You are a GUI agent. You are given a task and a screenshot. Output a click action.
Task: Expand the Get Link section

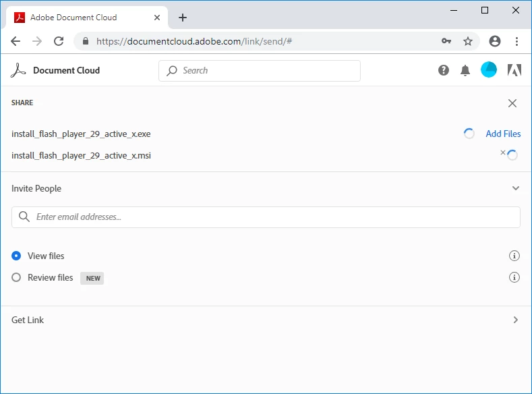point(515,320)
